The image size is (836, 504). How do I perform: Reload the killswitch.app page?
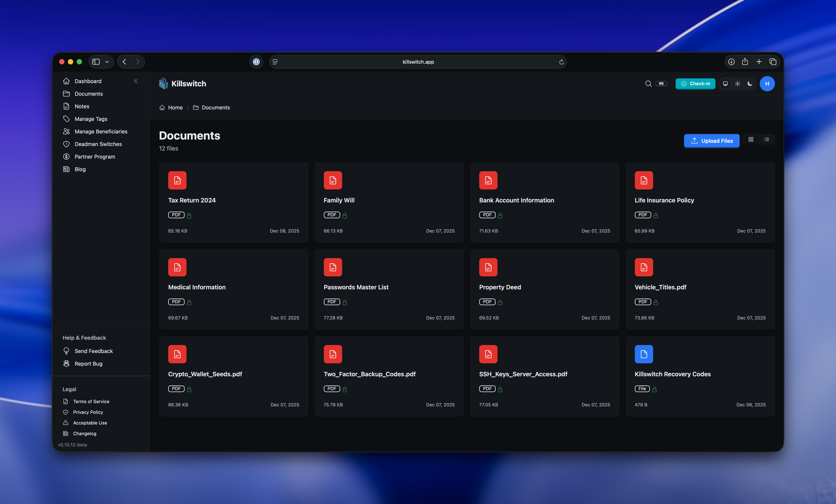click(x=561, y=62)
